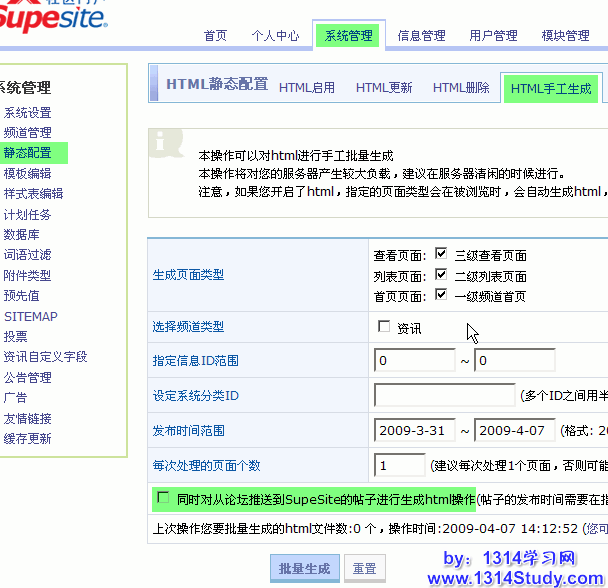Check the forum posts html generation option

tap(163, 498)
